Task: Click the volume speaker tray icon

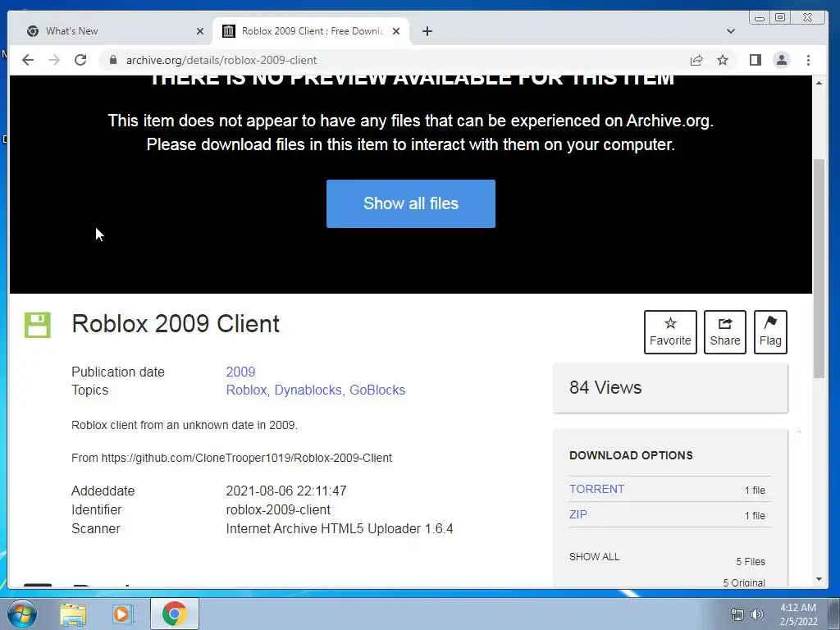Action: pyautogui.click(x=757, y=614)
